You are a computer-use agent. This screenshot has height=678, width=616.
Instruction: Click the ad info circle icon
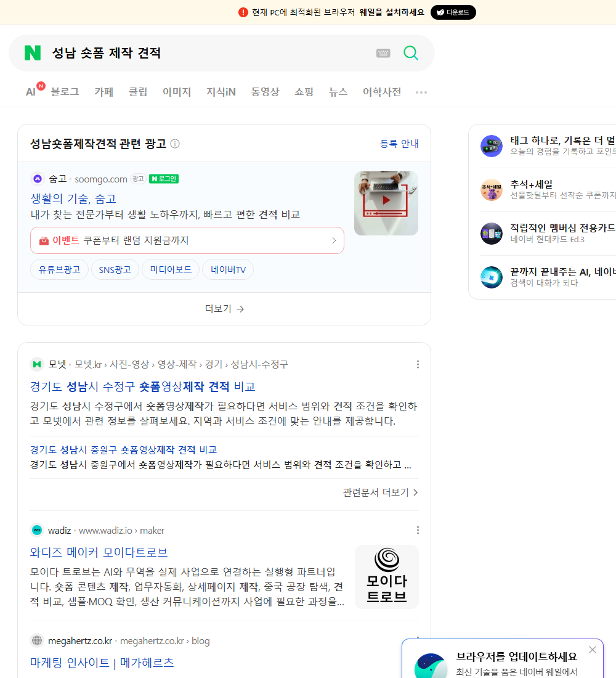click(175, 144)
